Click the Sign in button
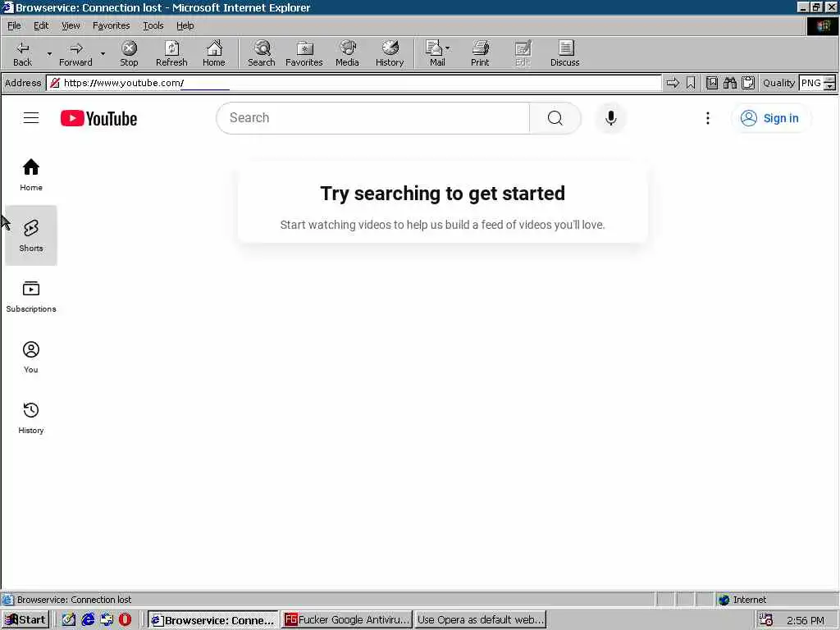 pos(770,118)
